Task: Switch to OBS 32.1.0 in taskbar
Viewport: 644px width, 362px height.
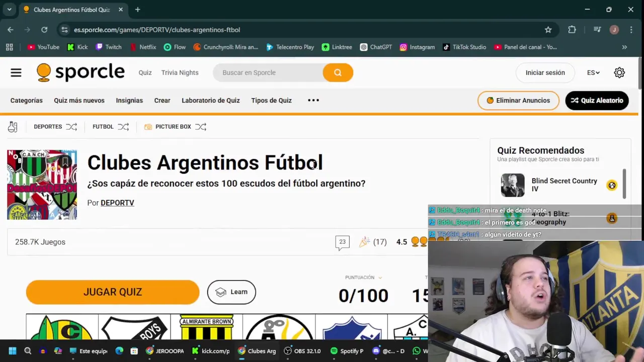Action: (302, 351)
